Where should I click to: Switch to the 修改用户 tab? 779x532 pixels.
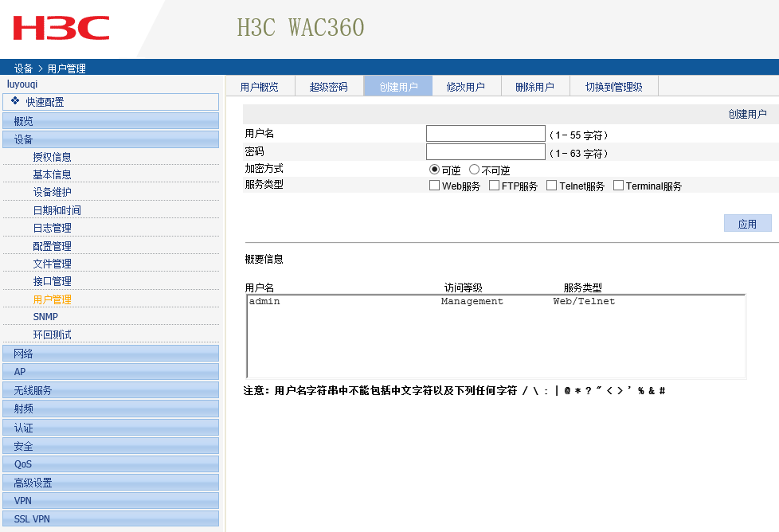pos(466,87)
